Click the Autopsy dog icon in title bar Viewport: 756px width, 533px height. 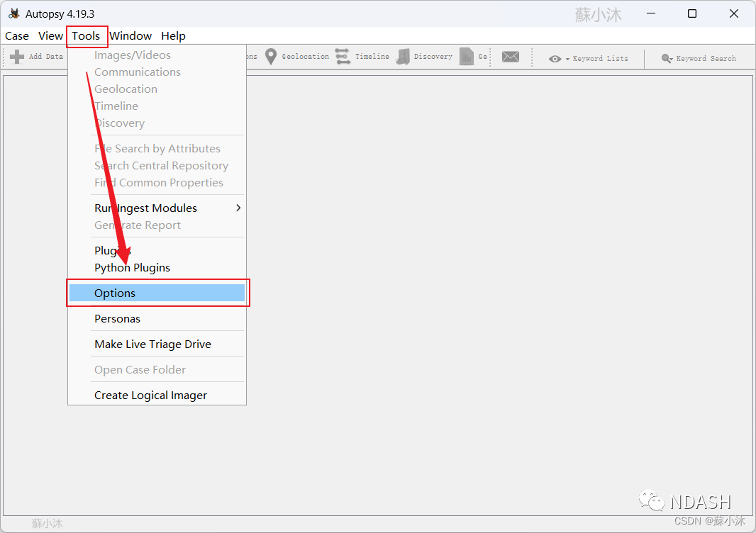pyautogui.click(x=14, y=13)
